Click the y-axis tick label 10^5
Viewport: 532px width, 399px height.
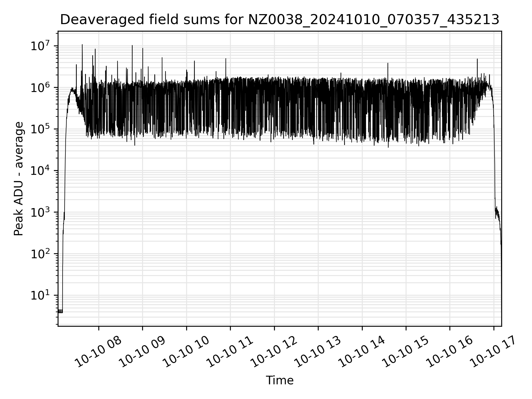click(40, 129)
